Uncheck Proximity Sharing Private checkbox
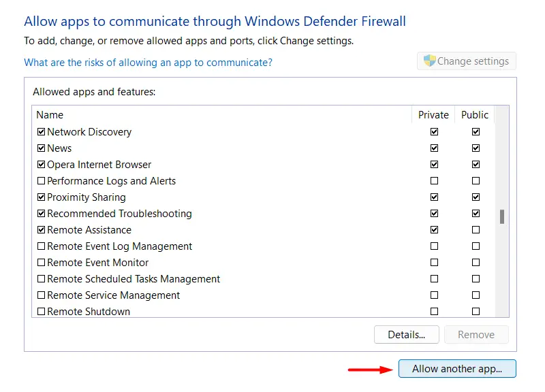Screen dimensions: 545x392 [x=434, y=197]
